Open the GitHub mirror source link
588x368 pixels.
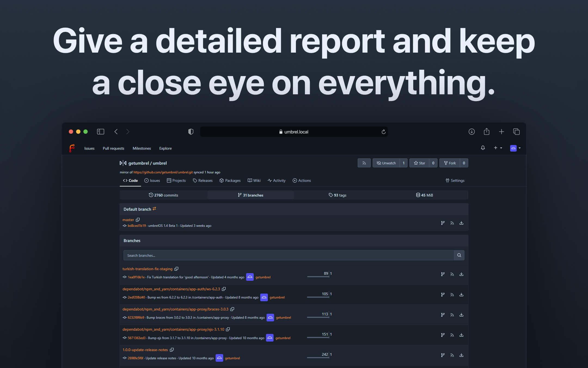coord(163,172)
